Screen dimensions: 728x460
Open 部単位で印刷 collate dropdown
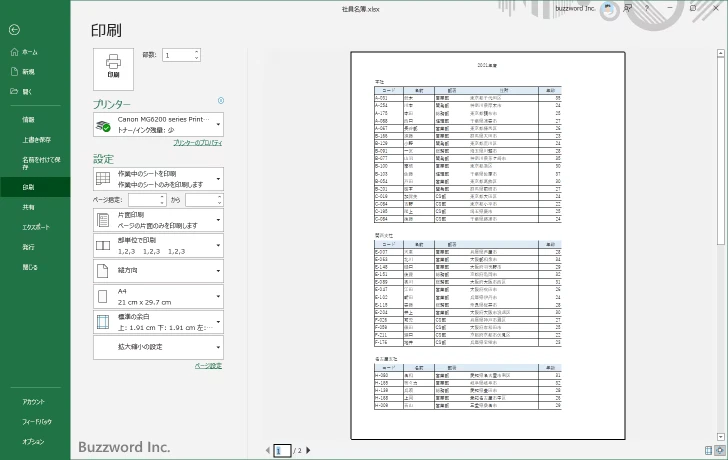[158, 246]
